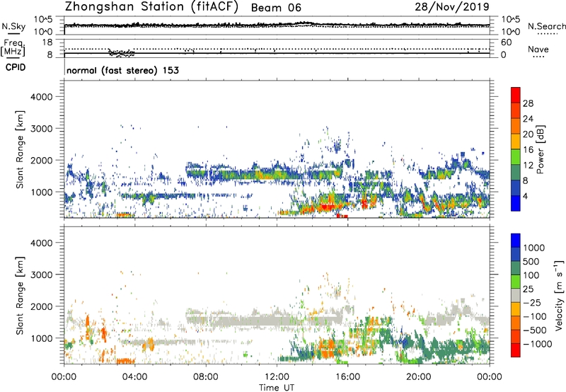
Task: Click the '16:00' time tick label
Action: pos(347,377)
